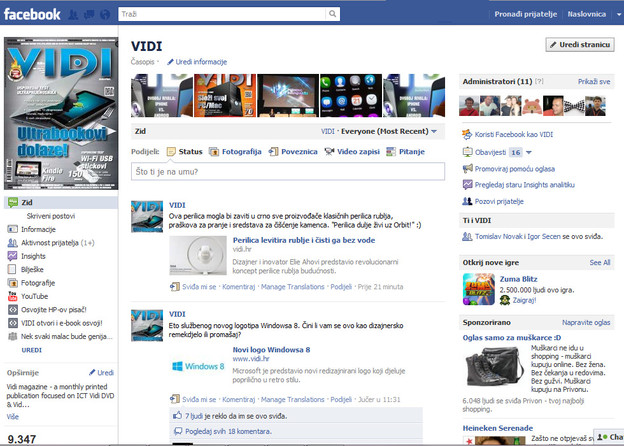Click Podijeli on Perilica post
The height and width of the screenshot is (446, 624).
[x=341, y=287]
